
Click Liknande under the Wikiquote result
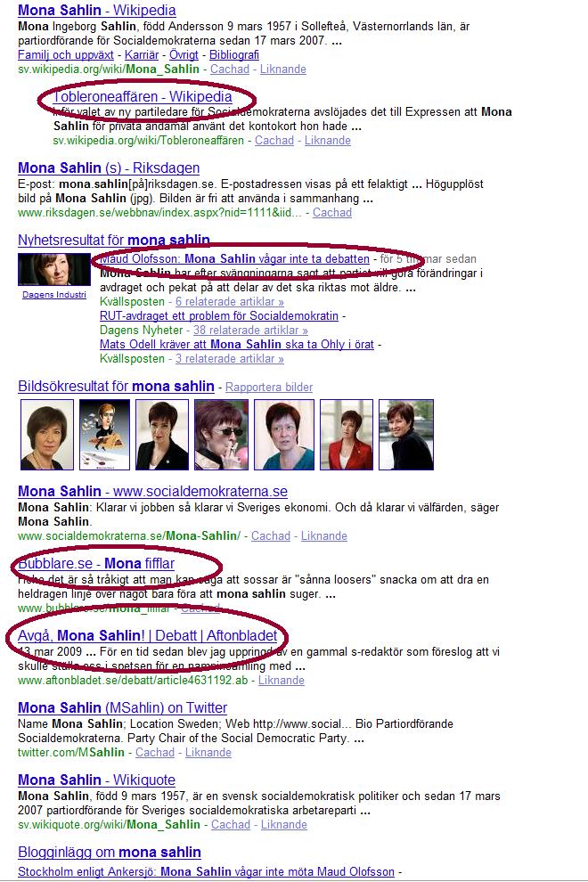(283, 825)
